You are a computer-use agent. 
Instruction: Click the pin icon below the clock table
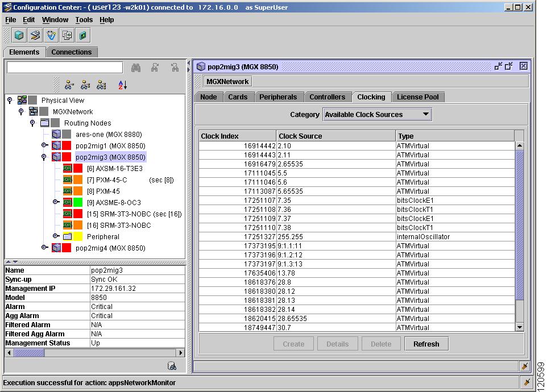pyautogui.click(x=524, y=366)
